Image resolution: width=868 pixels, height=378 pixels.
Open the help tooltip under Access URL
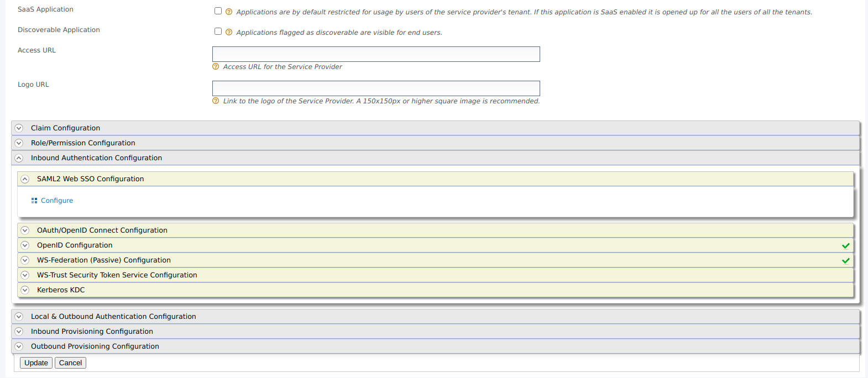(x=216, y=66)
